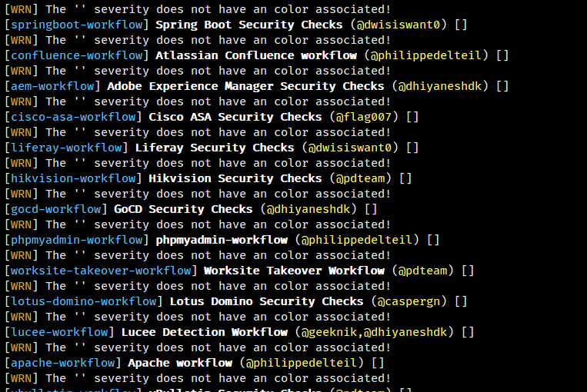Select the GoCD Security Checks title

click(183, 209)
